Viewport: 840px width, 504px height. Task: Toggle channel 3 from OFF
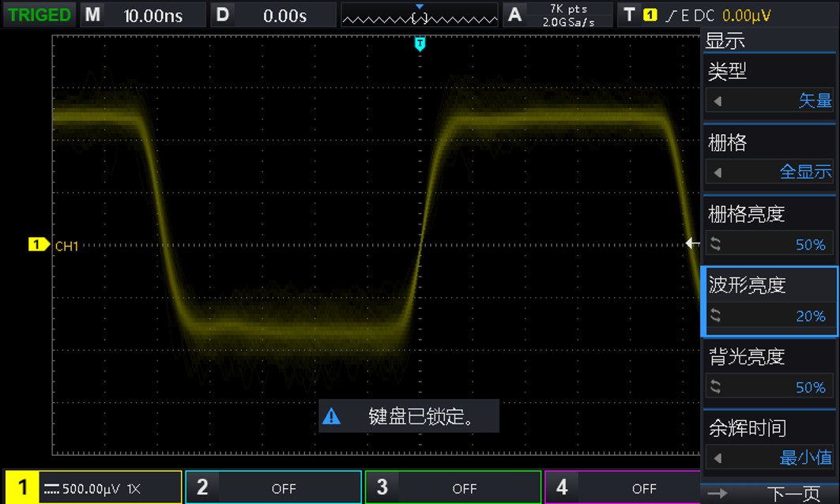(453, 488)
